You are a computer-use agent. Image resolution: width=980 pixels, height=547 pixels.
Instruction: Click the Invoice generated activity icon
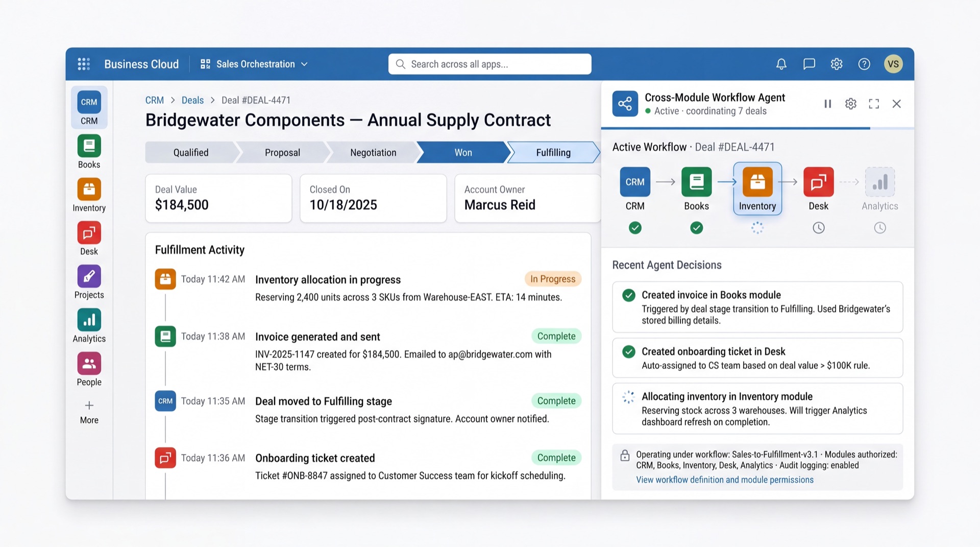point(165,336)
